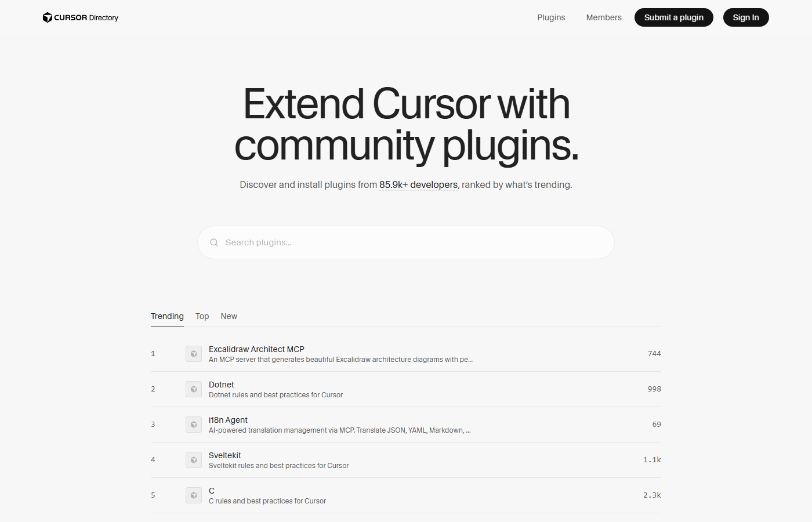This screenshot has width=812, height=522.
Task: Click rank number 5 beside C
Action: (153, 495)
